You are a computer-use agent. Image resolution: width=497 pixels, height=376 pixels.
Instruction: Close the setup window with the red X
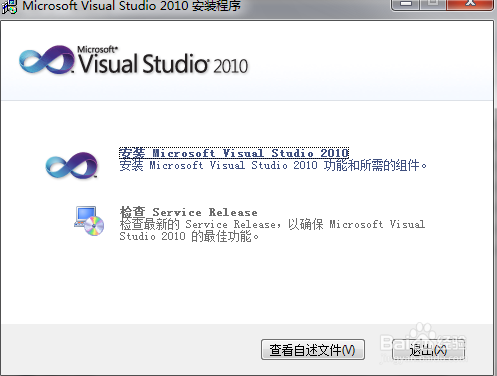(x=470, y=5)
